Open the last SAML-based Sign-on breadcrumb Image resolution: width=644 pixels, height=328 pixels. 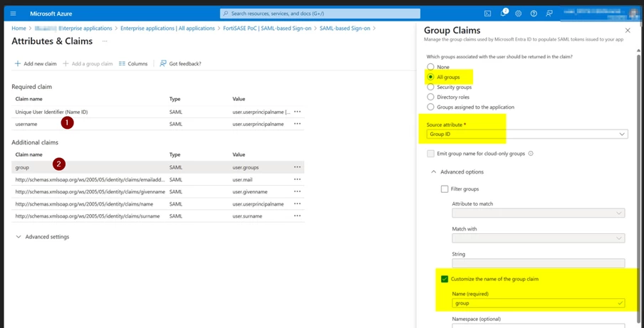coord(345,28)
